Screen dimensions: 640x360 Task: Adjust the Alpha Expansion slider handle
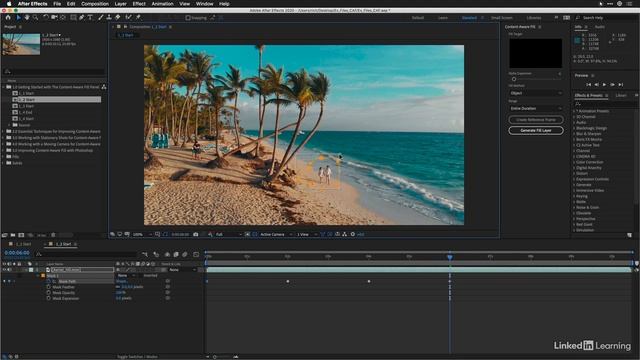pyautogui.click(x=514, y=79)
